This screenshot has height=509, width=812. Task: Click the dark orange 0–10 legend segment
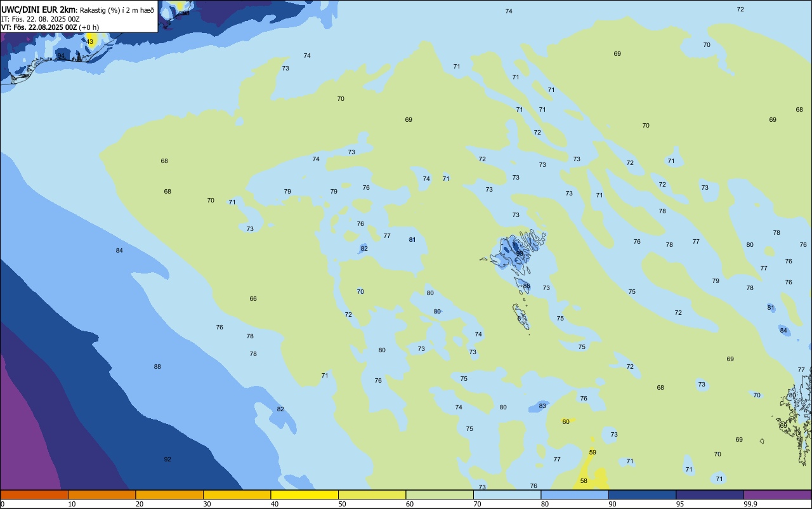pos(34,494)
